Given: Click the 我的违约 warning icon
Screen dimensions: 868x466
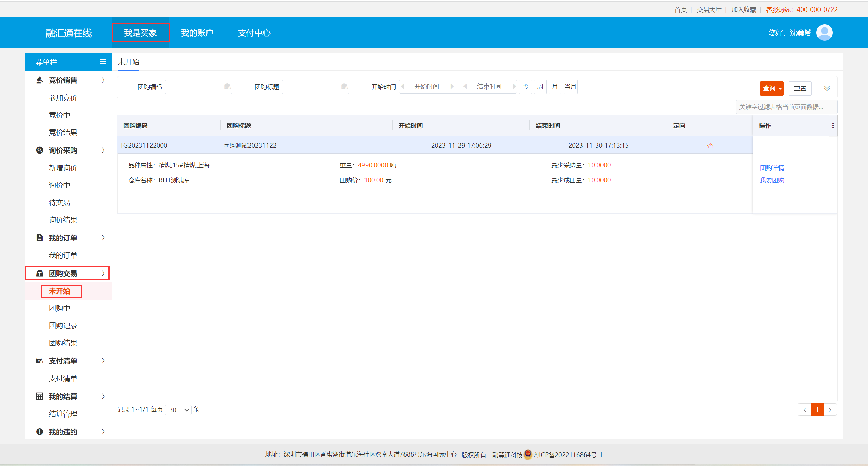Looking at the screenshot, I should (x=40, y=432).
